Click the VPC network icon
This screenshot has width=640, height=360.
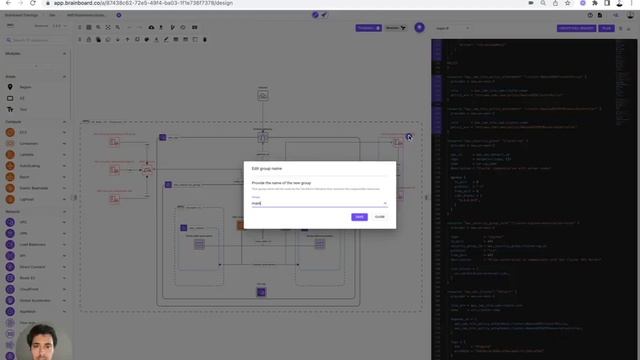point(10,222)
